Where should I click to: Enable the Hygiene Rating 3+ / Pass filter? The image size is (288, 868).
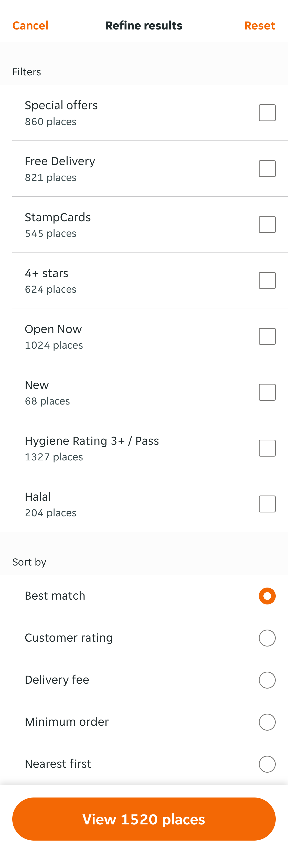[267, 448]
